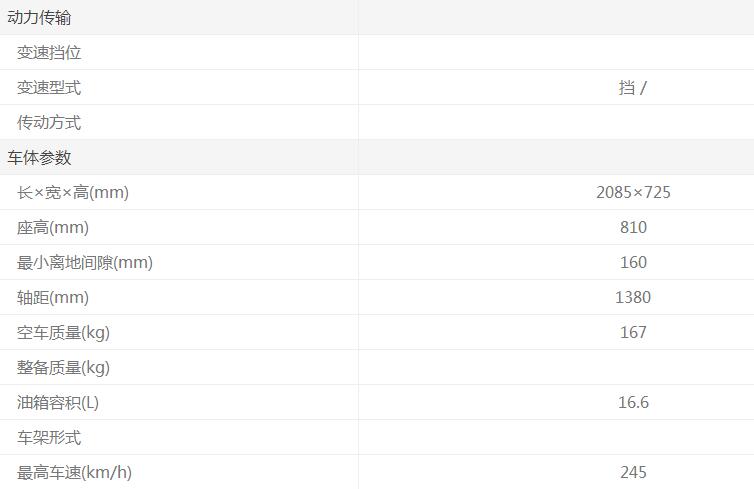Select the 座高(mm) label
This screenshot has width=754, height=489.
pos(52,228)
